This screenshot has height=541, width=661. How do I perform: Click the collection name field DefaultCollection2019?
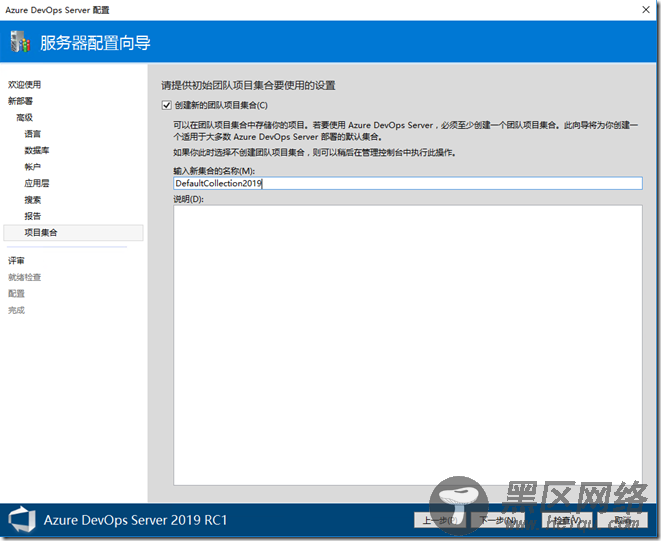[408, 183]
